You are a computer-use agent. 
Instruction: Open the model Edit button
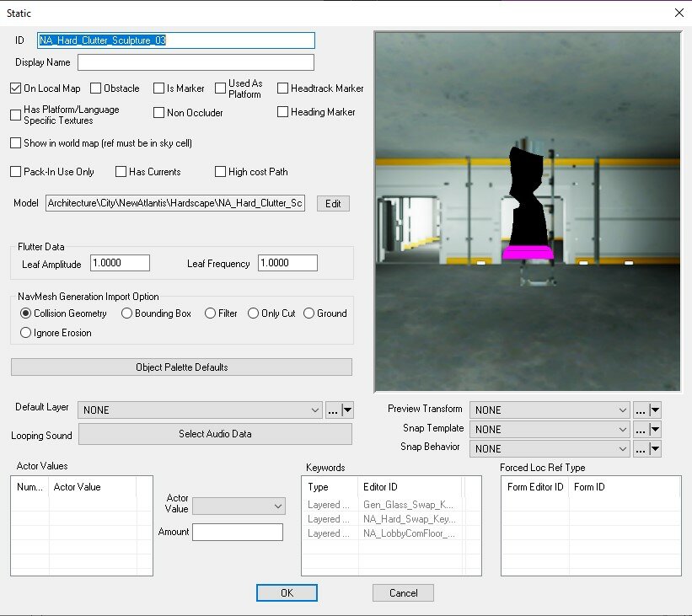[333, 203]
